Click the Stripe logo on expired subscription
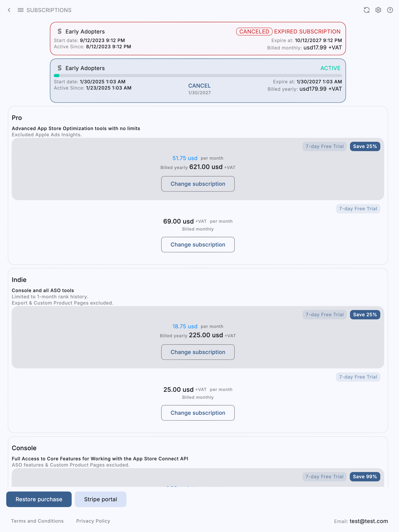 59,32
